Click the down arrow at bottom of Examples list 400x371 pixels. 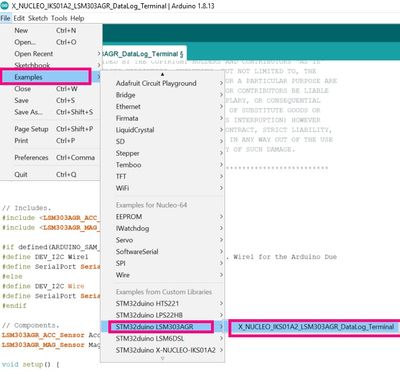click(162, 359)
